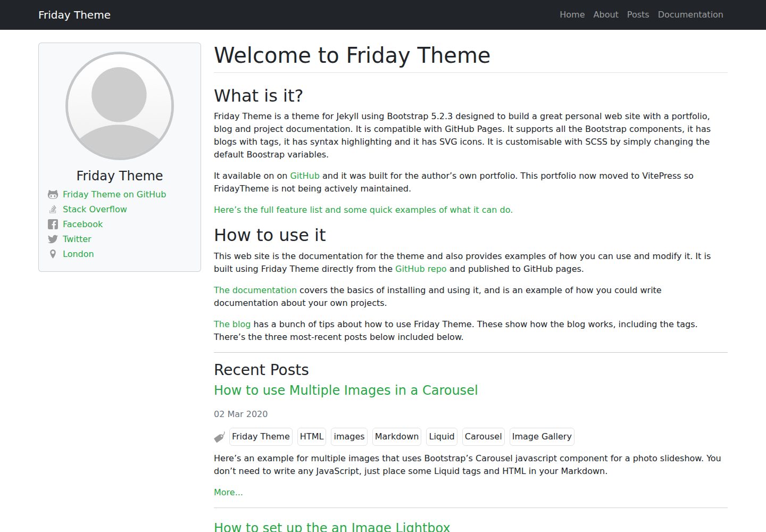Click the Twitter bird icon
The width and height of the screenshot is (766, 532).
[53, 239]
